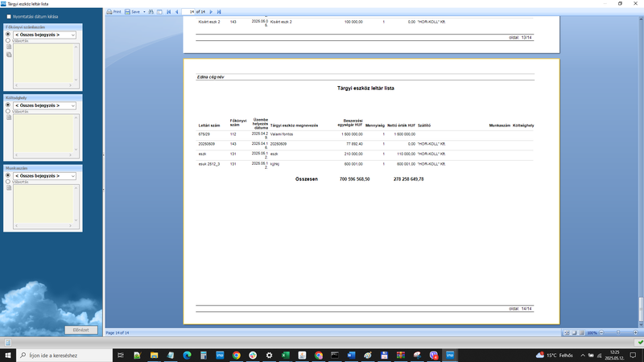Click copy-pages icon in Főkönyvi számlaszám panel
The width and height of the screenshot is (644, 362).
pos(9,55)
